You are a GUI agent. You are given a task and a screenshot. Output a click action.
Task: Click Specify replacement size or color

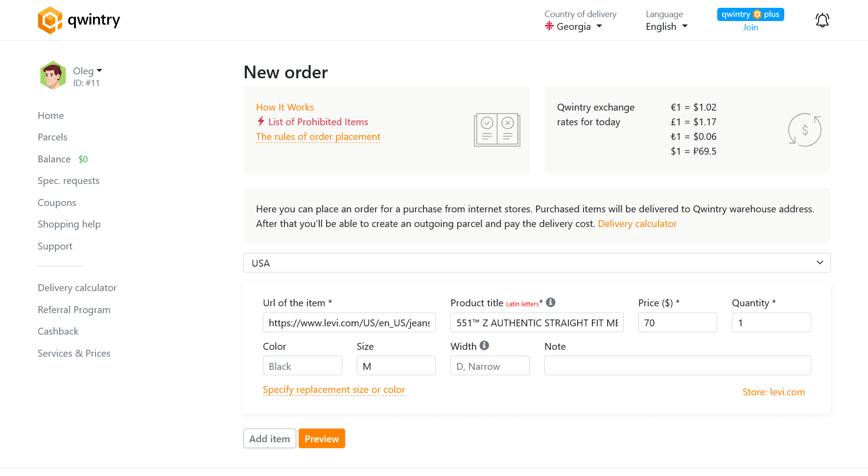click(x=334, y=389)
